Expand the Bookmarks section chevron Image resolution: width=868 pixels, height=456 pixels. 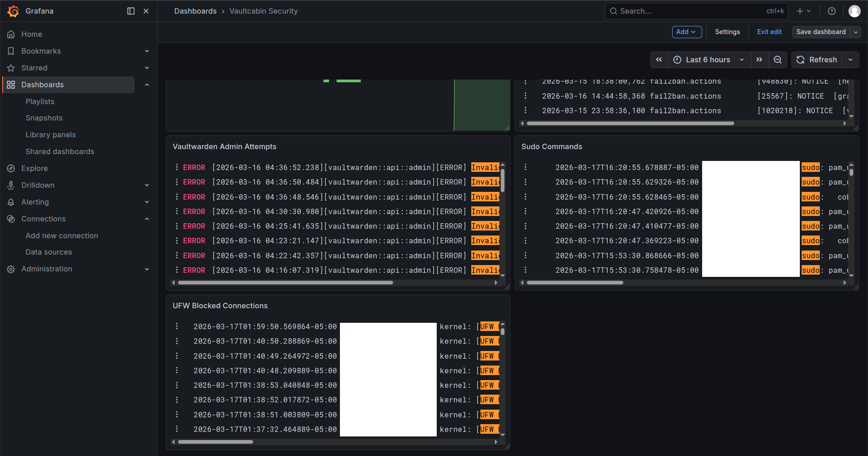147,51
